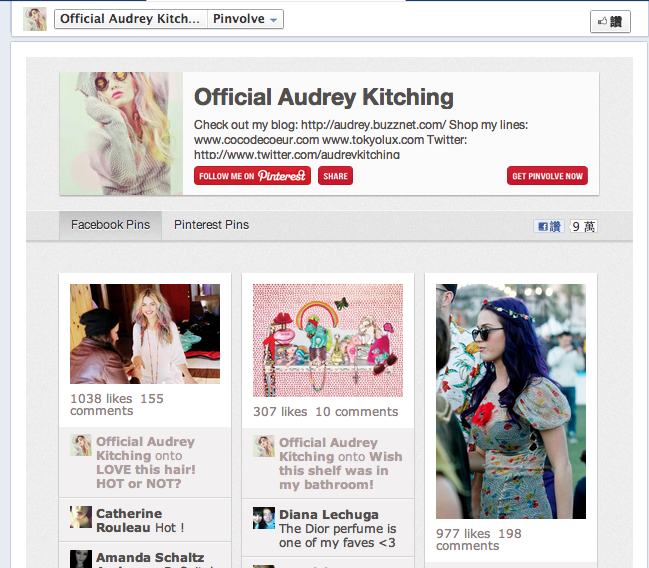Click Catherine Rouleau's commenter avatar
Viewport: 649px width, 568px height.
coord(81,517)
